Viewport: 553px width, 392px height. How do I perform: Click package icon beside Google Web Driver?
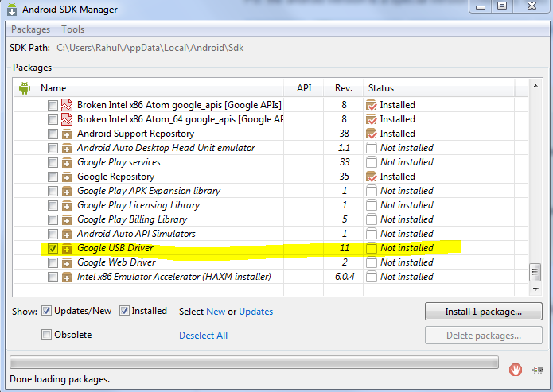67,262
